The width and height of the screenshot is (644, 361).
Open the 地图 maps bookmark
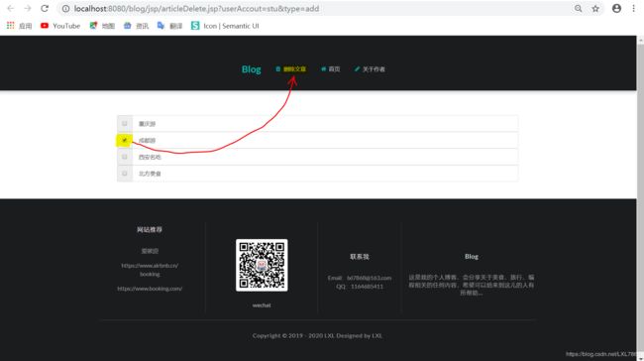pyautogui.click(x=102, y=26)
